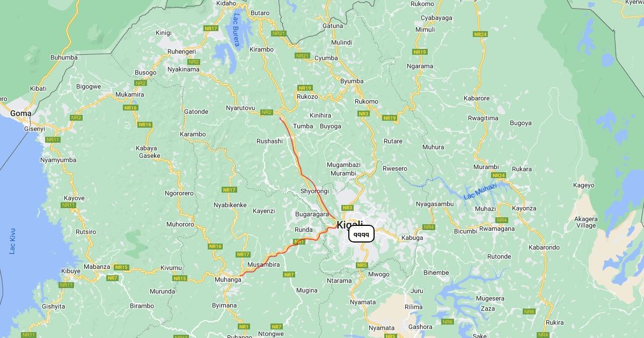
Task: Click the qqqq marker label box
Action: [361, 234]
